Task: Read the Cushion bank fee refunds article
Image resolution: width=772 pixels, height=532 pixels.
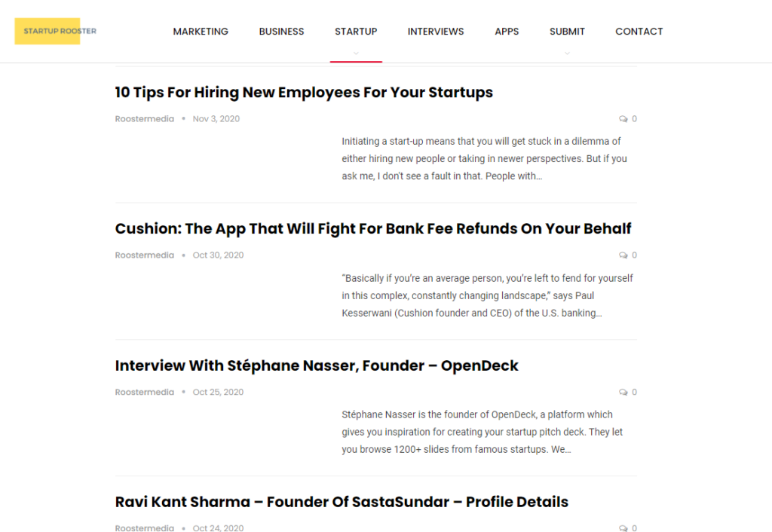Action: point(372,228)
